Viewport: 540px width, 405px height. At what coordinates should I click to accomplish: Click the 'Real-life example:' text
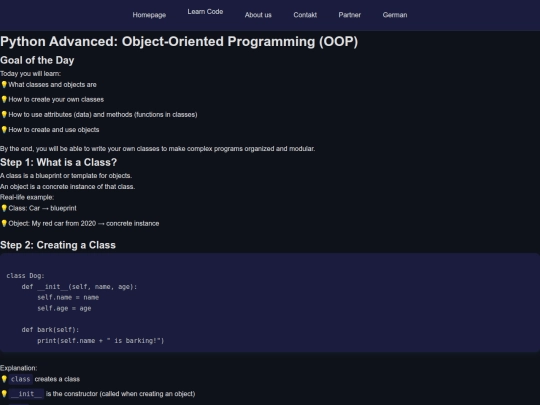click(27, 197)
